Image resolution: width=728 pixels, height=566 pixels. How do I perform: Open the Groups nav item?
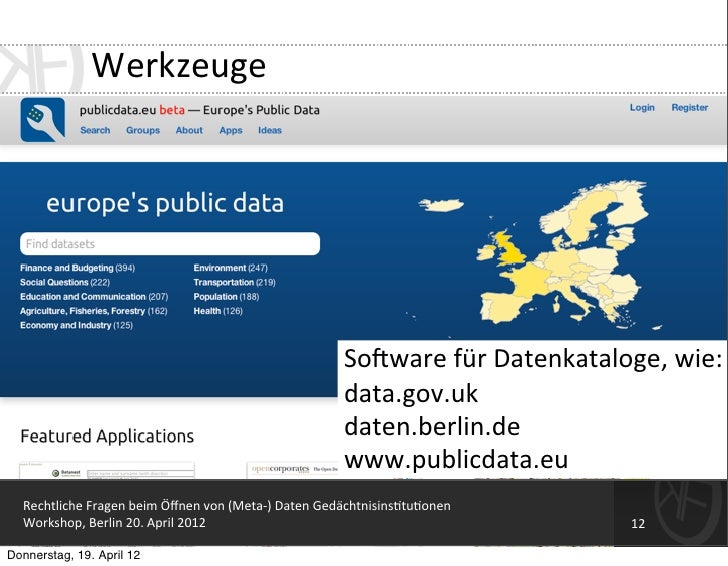[x=143, y=130]
